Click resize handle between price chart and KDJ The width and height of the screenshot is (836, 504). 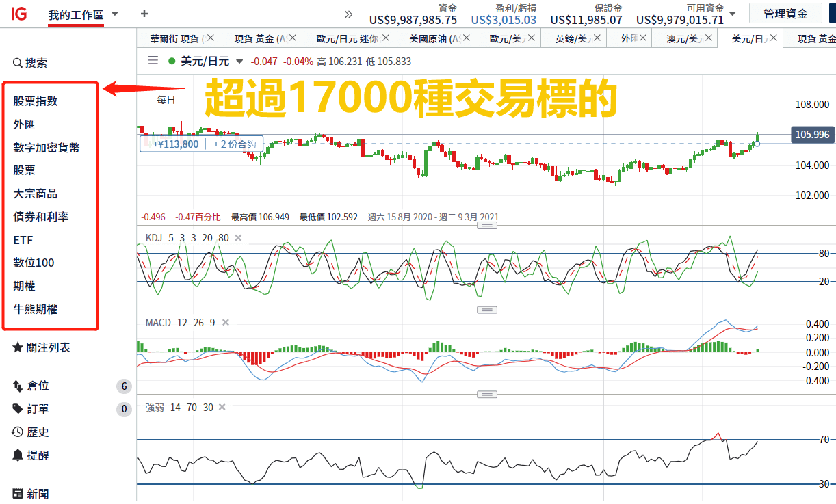point(486,225)
